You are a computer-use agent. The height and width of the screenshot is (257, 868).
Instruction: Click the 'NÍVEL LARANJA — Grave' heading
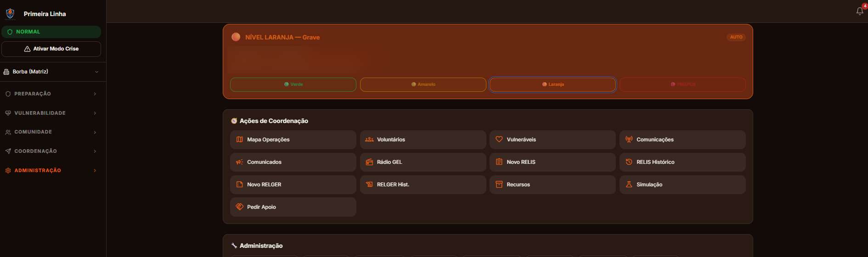coord(282,37)
